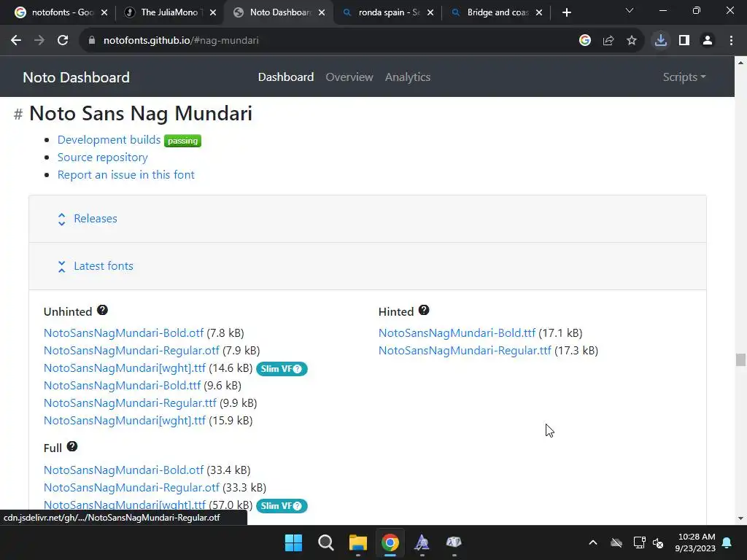The height and width of the screenshot is (560, 747).
Task: Open Chrome three-dot menu
Action: pos(731,41)
